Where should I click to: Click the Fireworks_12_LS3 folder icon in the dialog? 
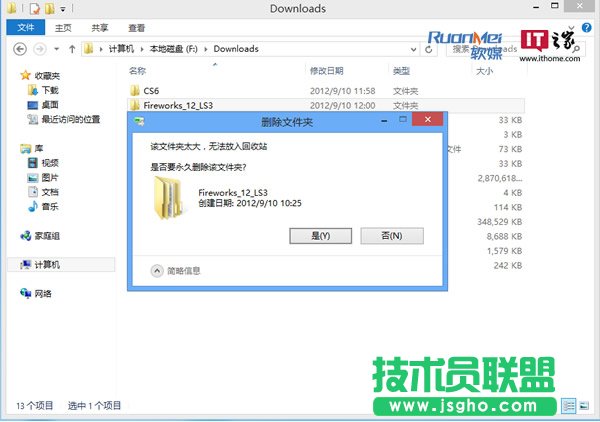click(168, 198)
